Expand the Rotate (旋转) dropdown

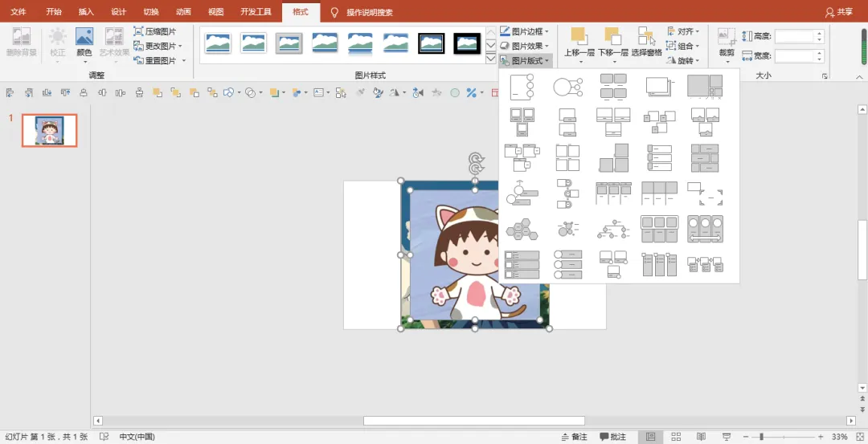[683, 60]
